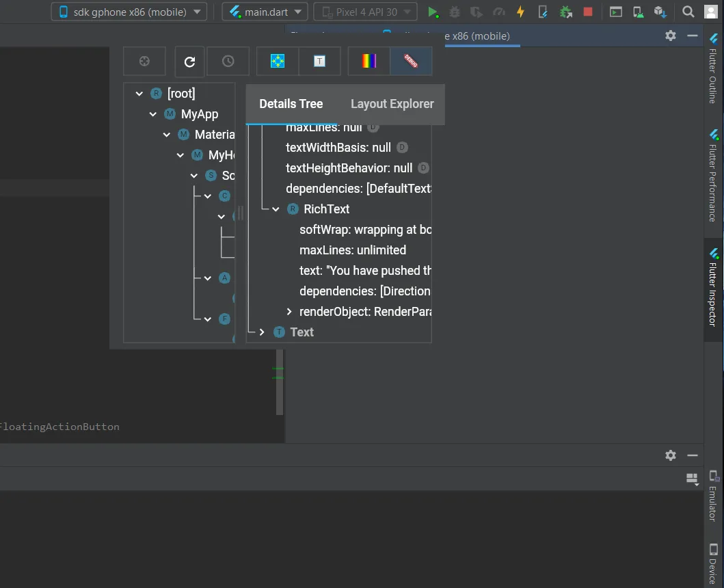724x588 pixels.
Task: Toggle Repaint Rainbow icon
Action: point(369,62)
